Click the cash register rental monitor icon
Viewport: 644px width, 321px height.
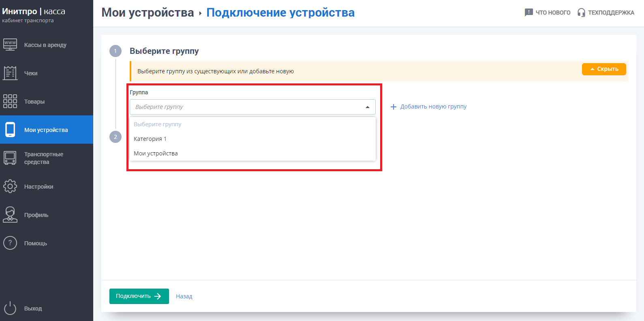[x=10, y=45]
